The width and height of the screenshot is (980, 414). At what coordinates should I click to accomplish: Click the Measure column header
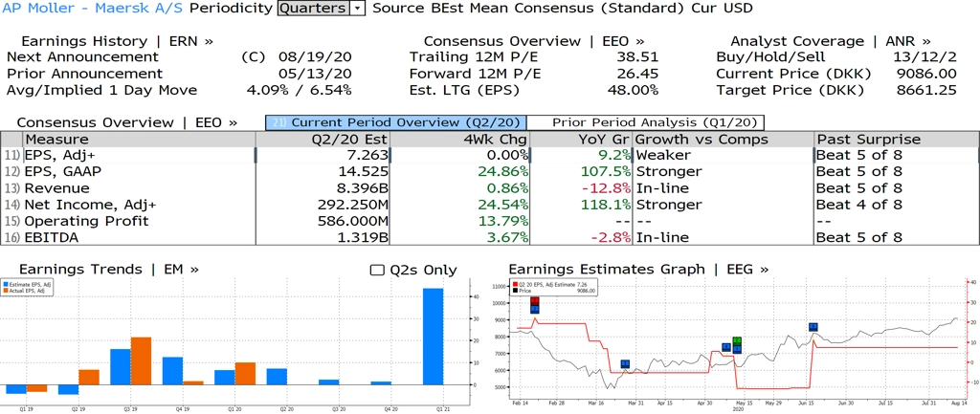click(139, 140)
